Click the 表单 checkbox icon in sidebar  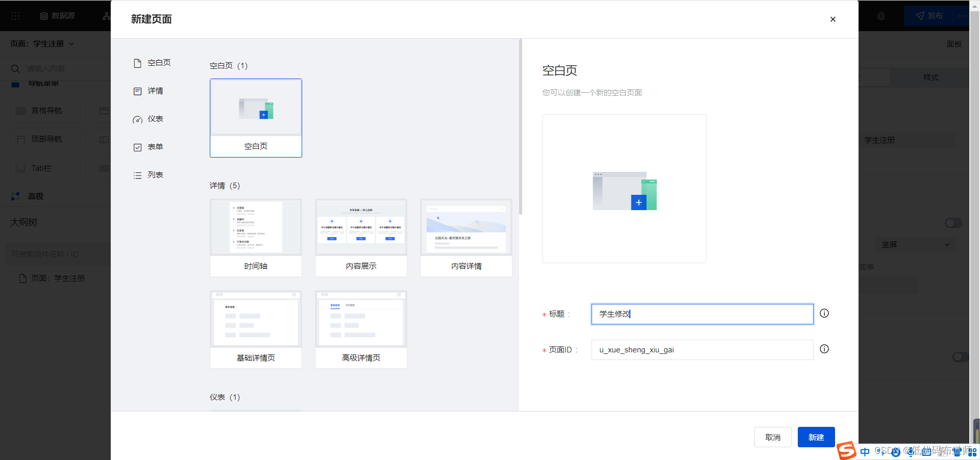(x=137, y=147)
